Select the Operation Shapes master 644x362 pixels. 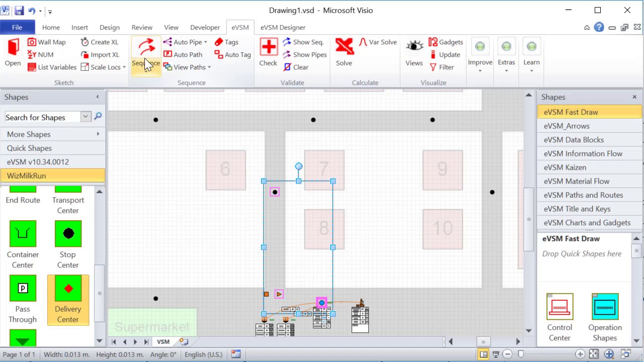605,318
